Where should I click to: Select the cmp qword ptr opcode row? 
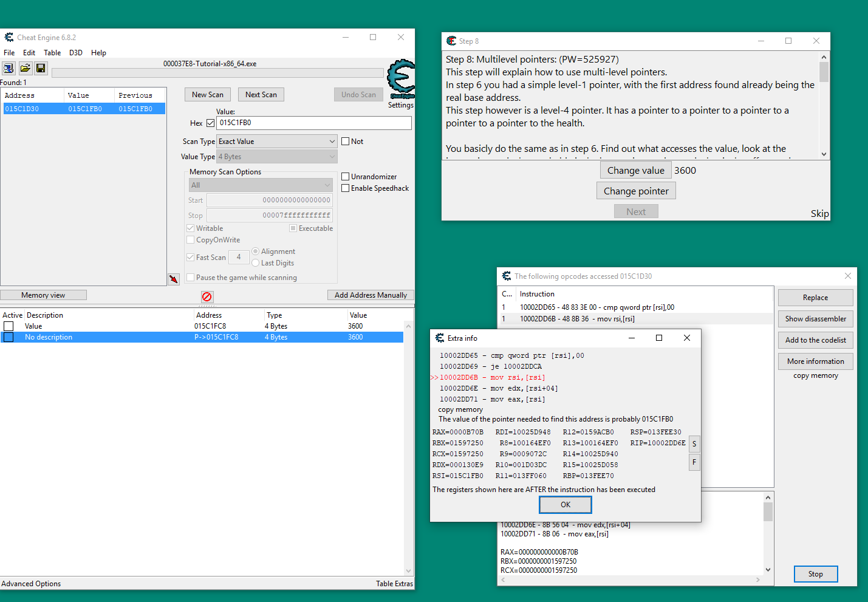point(636,307)
